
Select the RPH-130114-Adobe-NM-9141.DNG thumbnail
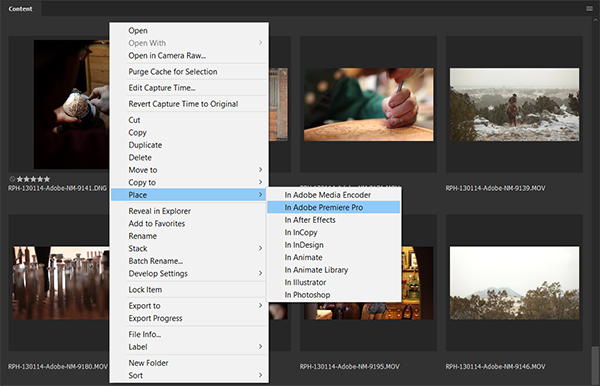point(71,104)
